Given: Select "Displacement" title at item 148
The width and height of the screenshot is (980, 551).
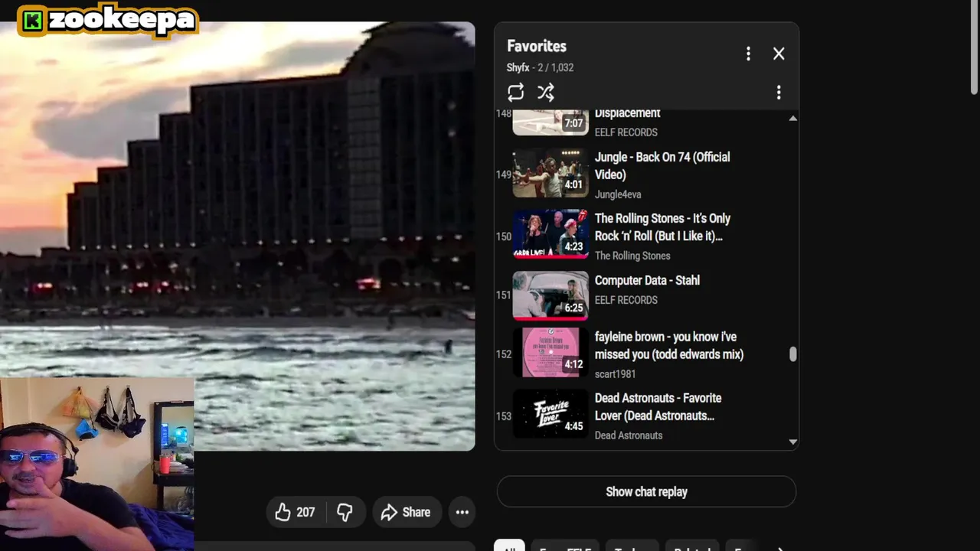Looking at the screenshot, I should 627,113.
